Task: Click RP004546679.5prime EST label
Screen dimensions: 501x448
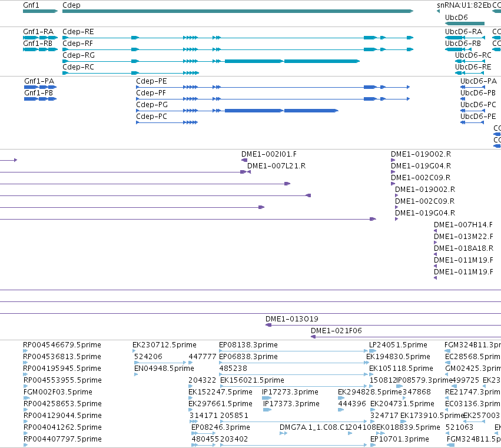Action: (x=62, y=345)
